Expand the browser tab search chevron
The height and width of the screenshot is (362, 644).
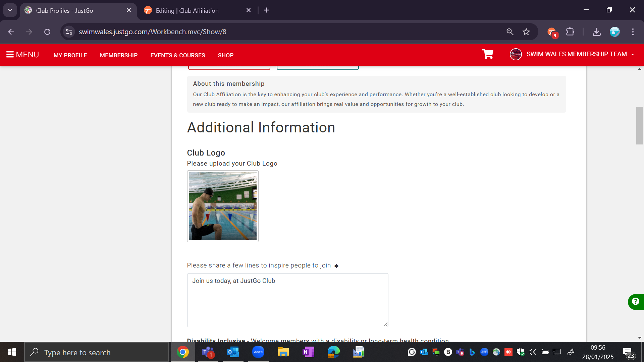(10, 10)
